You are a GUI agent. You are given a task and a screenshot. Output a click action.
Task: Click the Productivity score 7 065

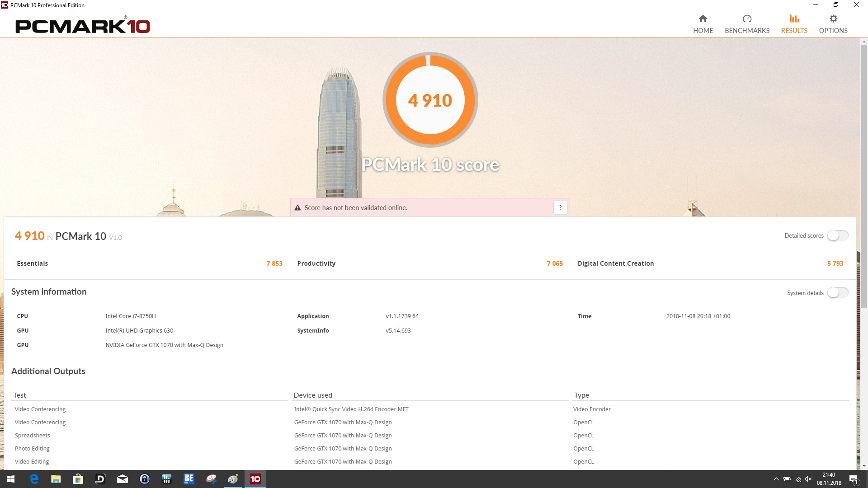click(x=555, y=263)
